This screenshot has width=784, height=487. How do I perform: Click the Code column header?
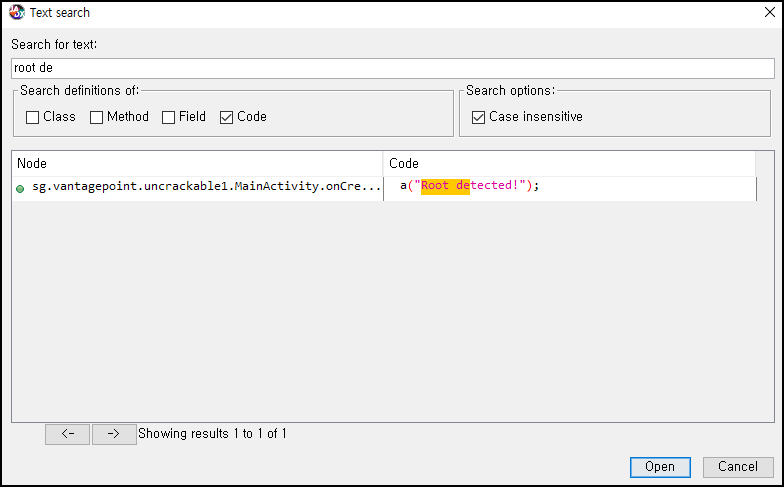(569, 164)
